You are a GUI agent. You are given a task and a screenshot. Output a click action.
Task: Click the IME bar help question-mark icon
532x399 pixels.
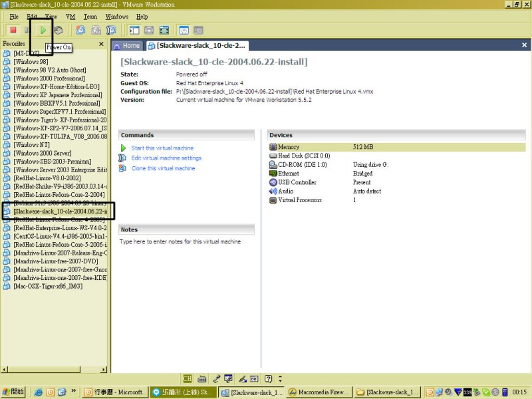coord(269,378)
